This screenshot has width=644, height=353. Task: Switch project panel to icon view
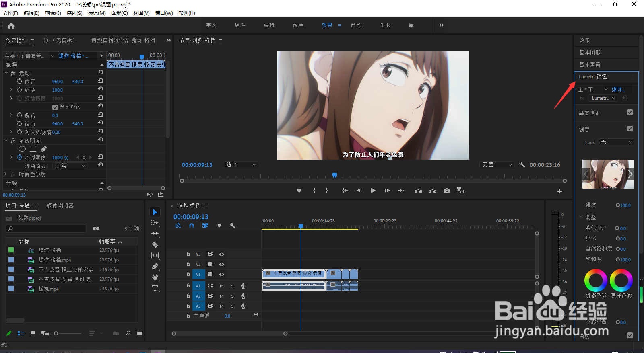coord(33,333)
